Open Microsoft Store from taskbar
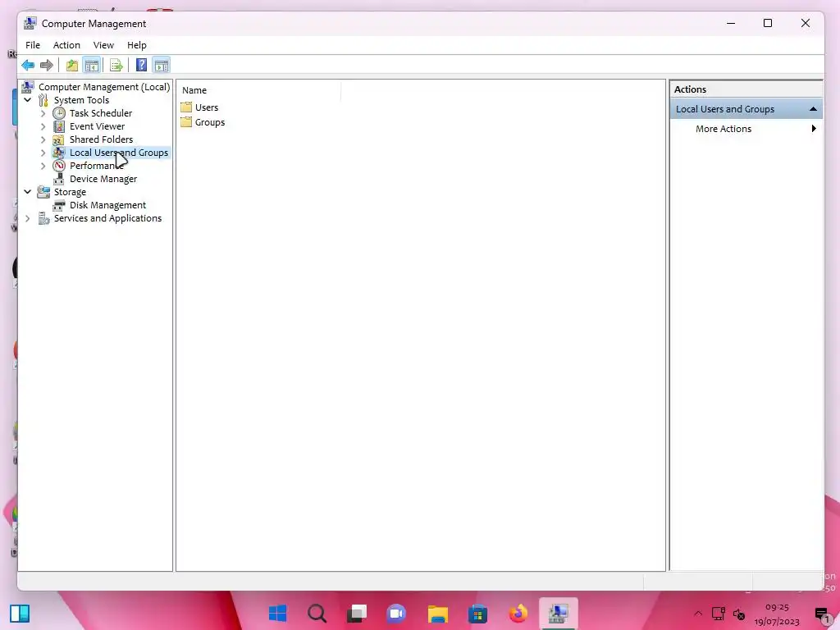 tap(477, 614)
